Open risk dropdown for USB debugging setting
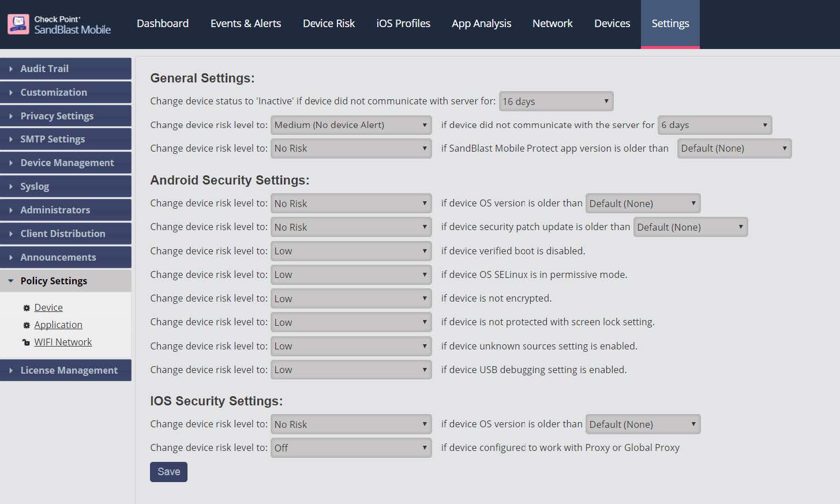840x504 pixels. tap(351, 370)
